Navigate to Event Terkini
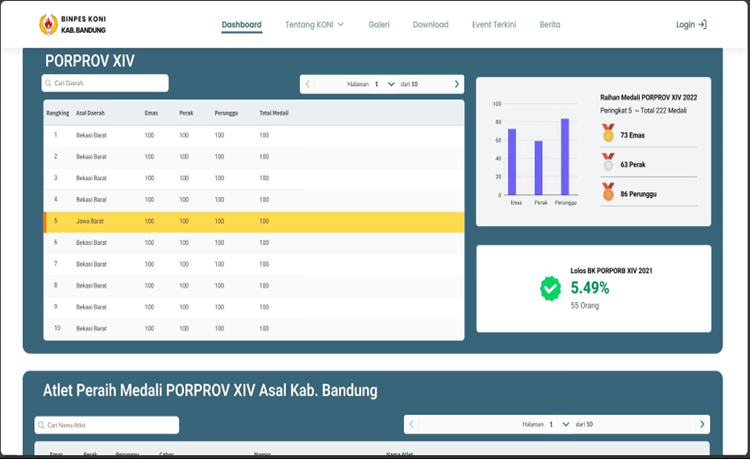750x459 pixels. point(494,24)
